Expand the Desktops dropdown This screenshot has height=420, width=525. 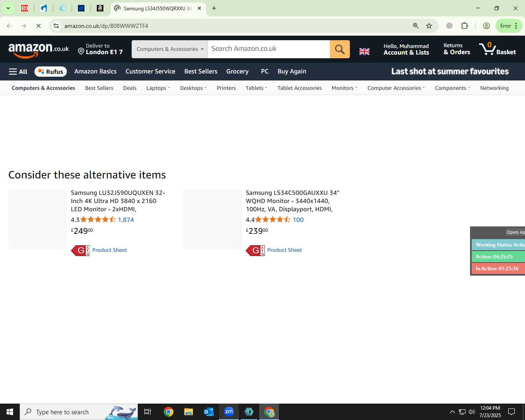click(x=193, y=88)
